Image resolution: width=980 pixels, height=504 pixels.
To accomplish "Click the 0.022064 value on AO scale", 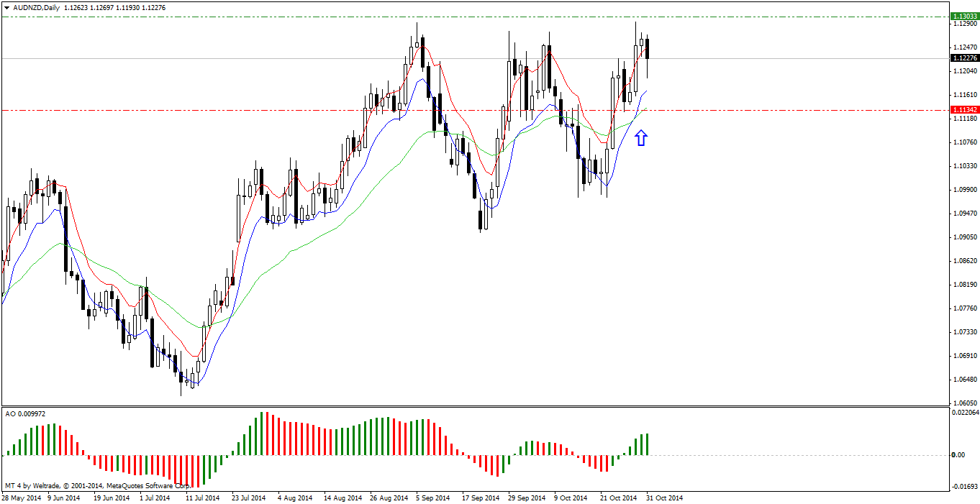I will (x=965, y=413).
